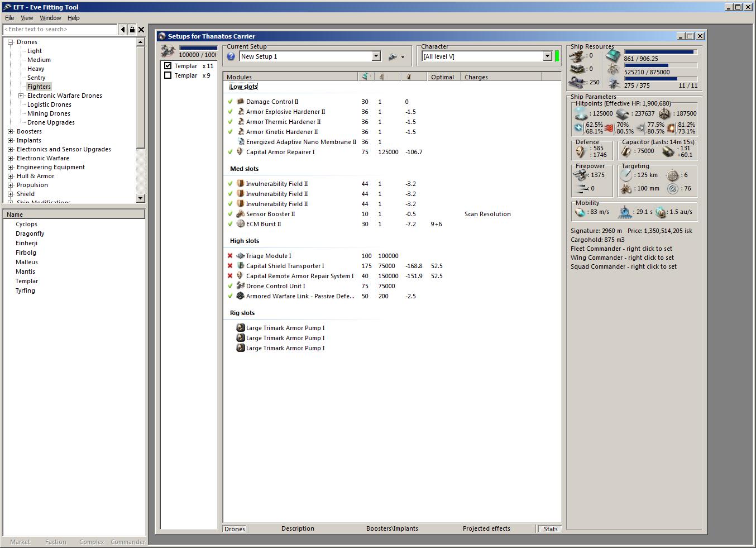Click the scan resolution icon beside 100 mm
The width and height of the screenshot is (756, 548).
[x=626, y=189]
